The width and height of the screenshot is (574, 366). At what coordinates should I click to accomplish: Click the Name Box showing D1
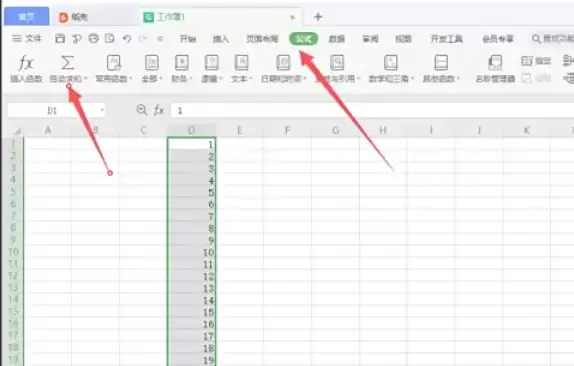coord(52,110)
